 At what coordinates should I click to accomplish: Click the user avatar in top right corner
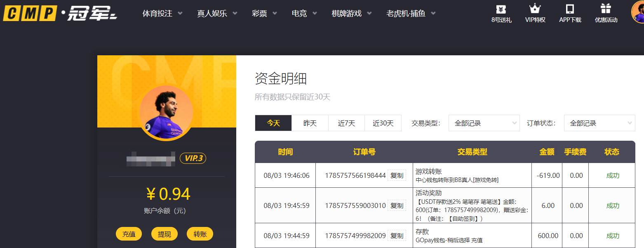638,12
